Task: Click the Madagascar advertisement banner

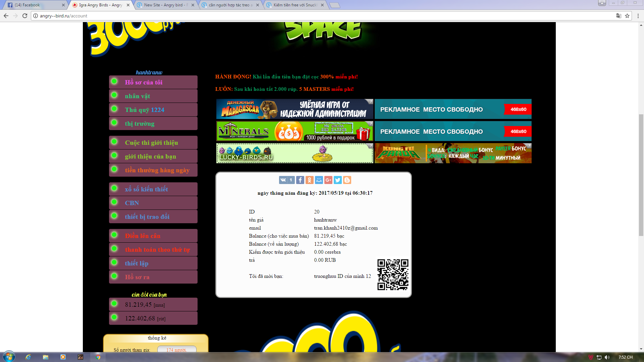Action: pyautogui.click(x=294, y=109)
